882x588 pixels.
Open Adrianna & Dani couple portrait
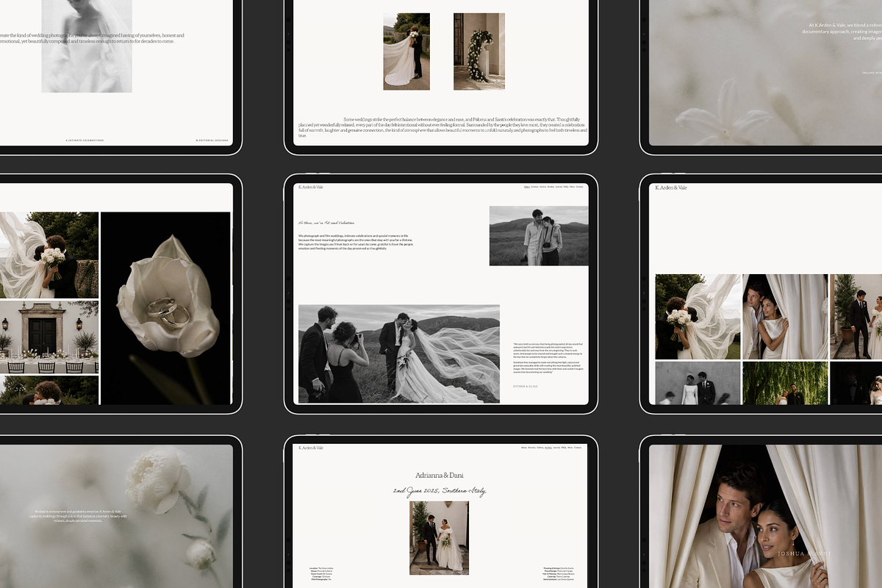click(439, 538)
